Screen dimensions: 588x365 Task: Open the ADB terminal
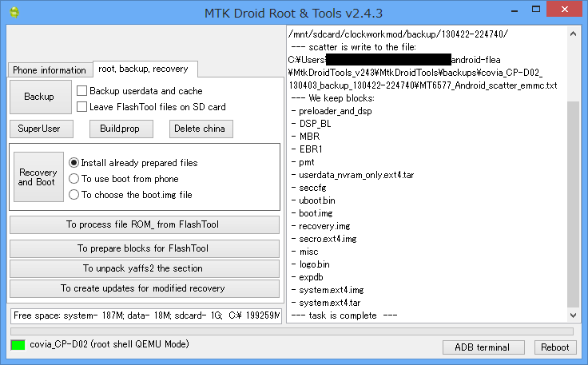point(483,347)
